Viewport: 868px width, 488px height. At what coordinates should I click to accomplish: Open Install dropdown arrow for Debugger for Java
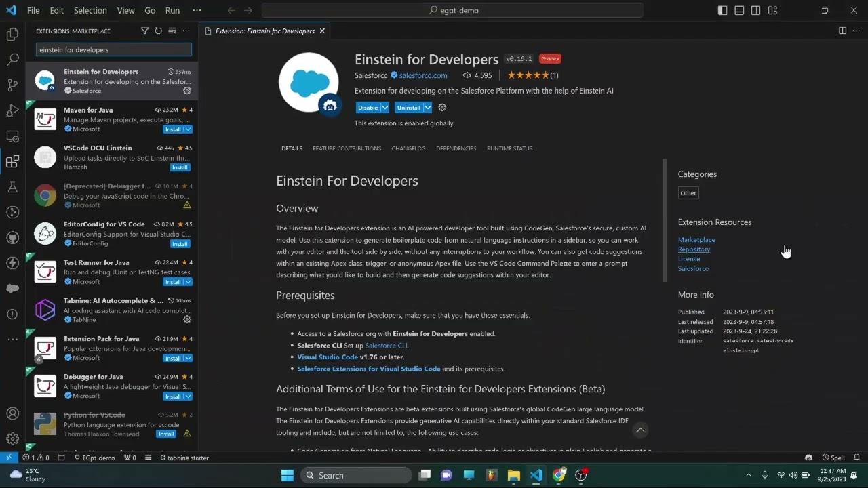(188, 396)
